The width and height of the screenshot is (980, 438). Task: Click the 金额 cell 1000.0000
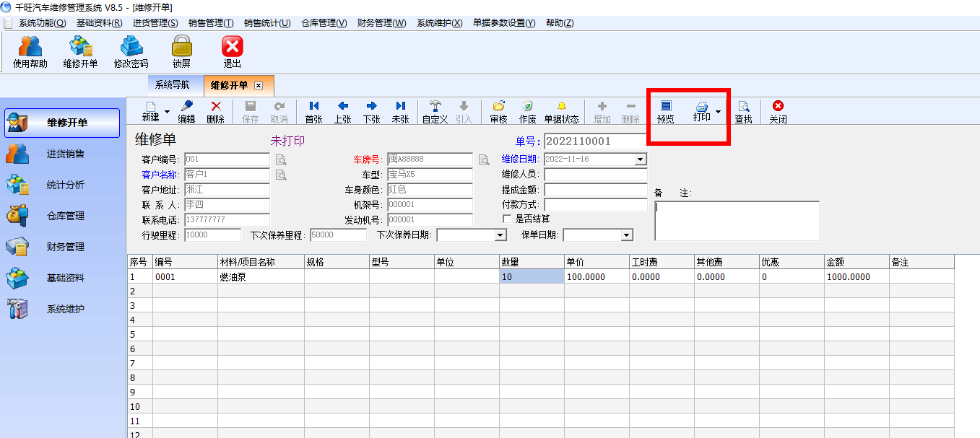pos(857,276)
